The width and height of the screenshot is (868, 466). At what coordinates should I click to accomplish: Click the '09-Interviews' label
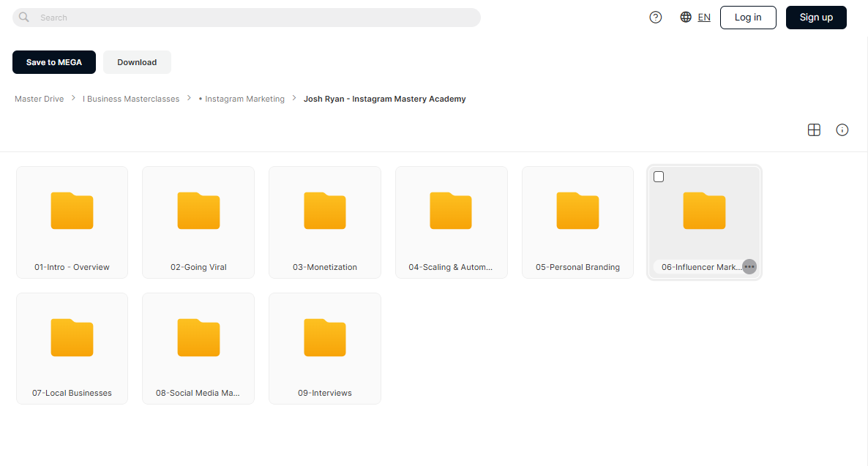(325, 393)
